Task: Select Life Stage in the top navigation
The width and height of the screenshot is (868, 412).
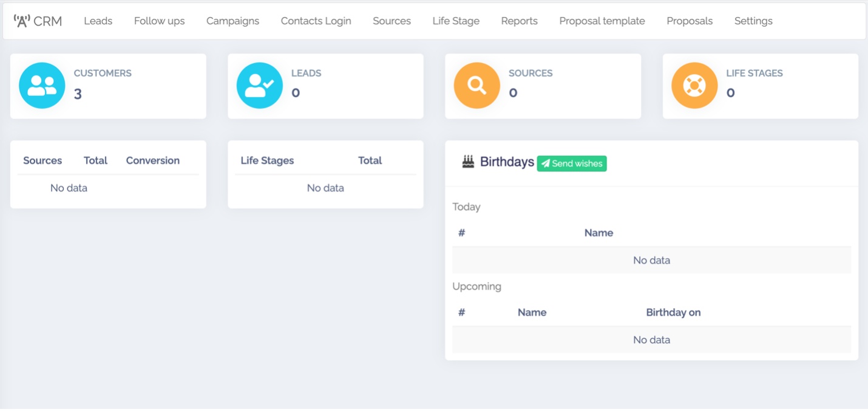Action: [x=456, y=21]
